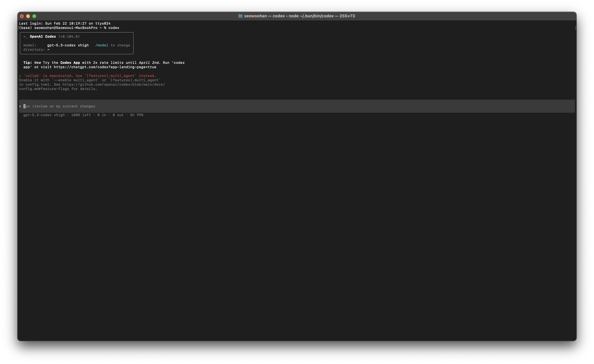Screen dimensions: 594x364
Task: Click the directory tilde indicator
Action: pos(49,50)
